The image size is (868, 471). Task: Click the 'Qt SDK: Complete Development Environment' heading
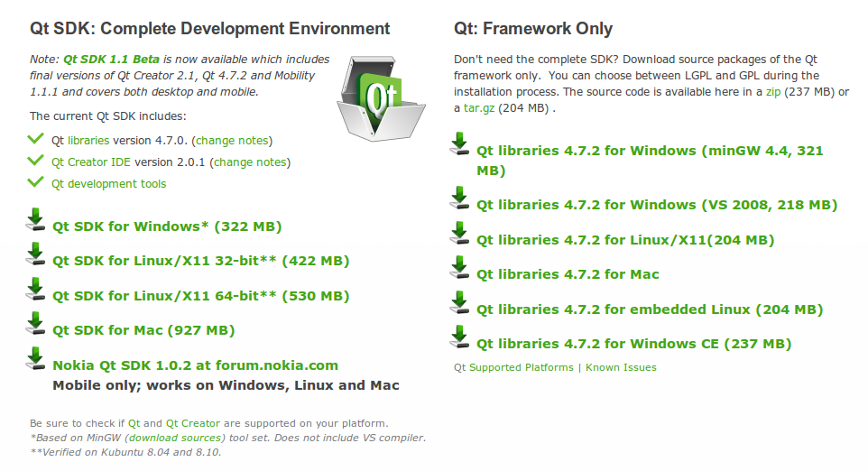pyautogui.click(x=210, y=28)
